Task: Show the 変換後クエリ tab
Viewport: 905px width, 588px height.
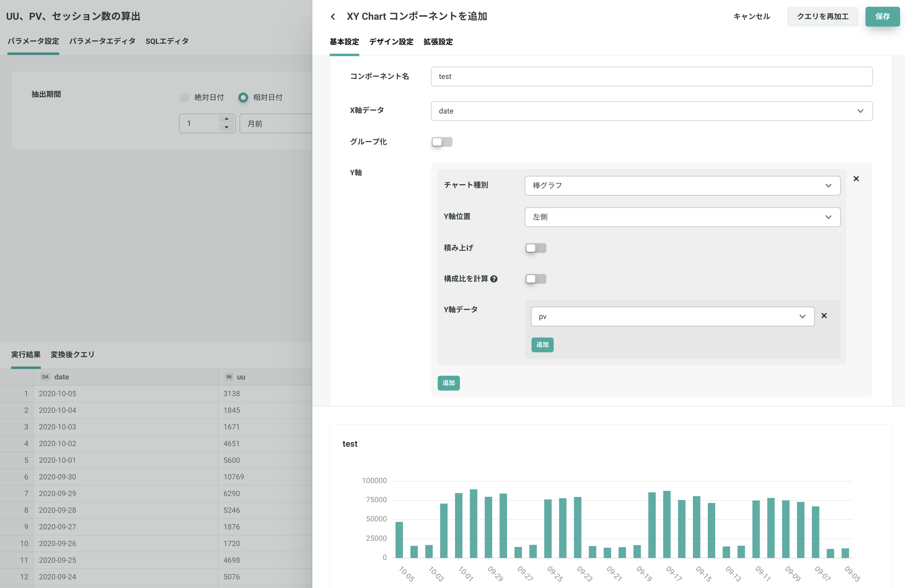Action: pyautogui.click(x=72, y=355)
